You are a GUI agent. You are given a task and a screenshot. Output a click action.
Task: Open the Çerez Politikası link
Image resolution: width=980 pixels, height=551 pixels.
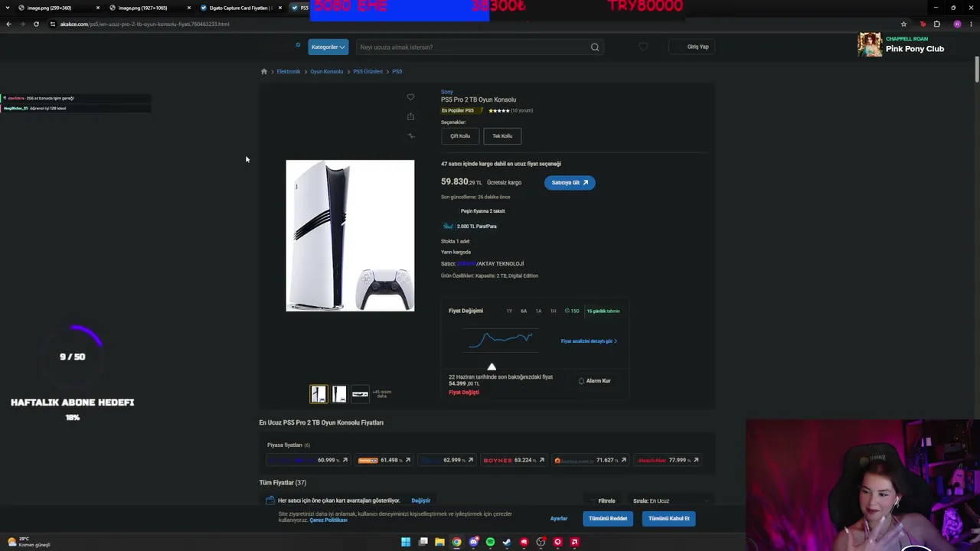click(x=328, y=520)
